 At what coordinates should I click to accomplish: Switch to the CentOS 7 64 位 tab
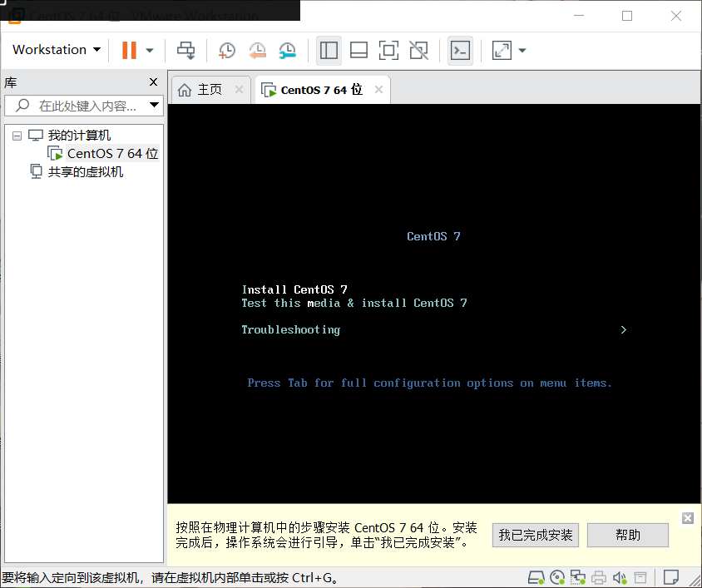(x=321, y=90)
